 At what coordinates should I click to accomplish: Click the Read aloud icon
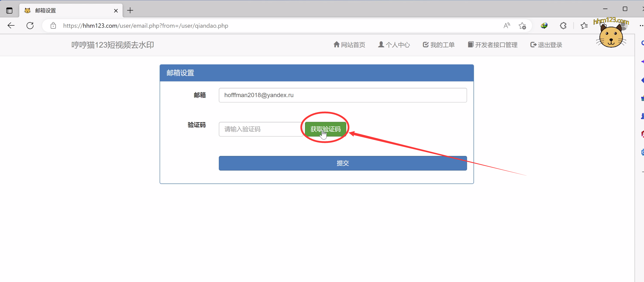click(x=507, y=26)
